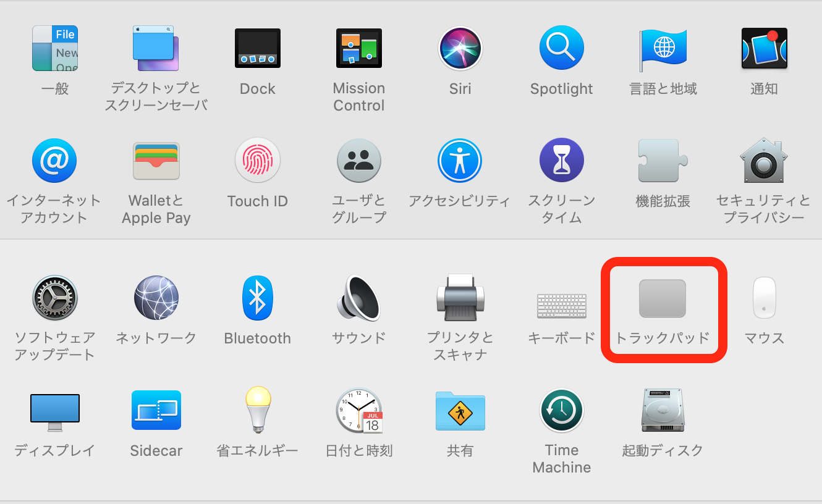Viewport: 822px width, 504px height.
Task: Open the Bluetooth preferences icon
Action: click(x=258, y=298)
